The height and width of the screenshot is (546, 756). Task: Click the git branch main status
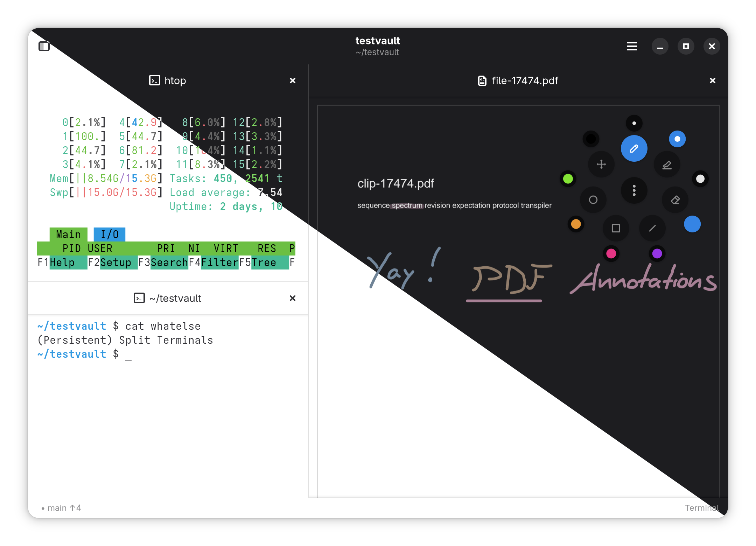pyautogui.click(x=61, y=508)
